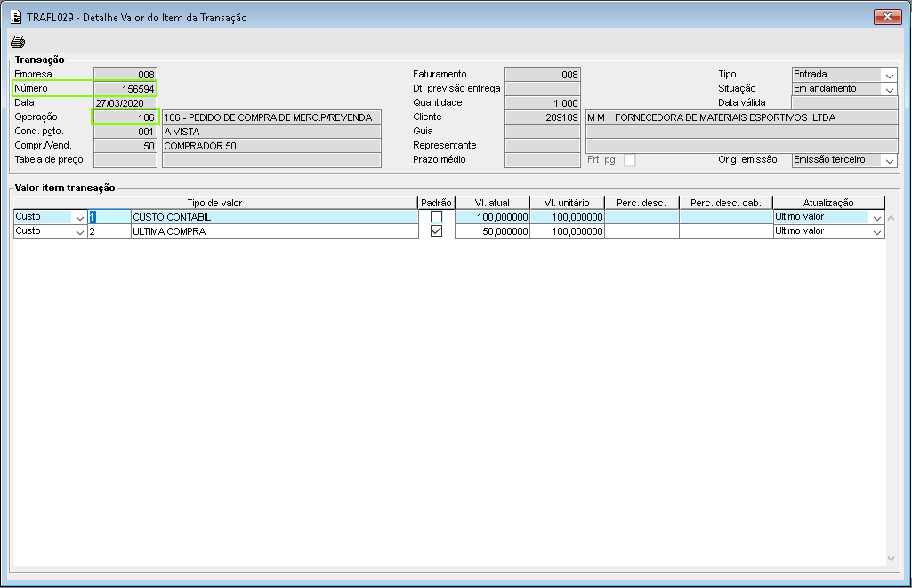Image resolution: width=912 pixels, height=588 pixels.
Task: Click the TRAFL029 window document icon
Action: pos(16,17)
